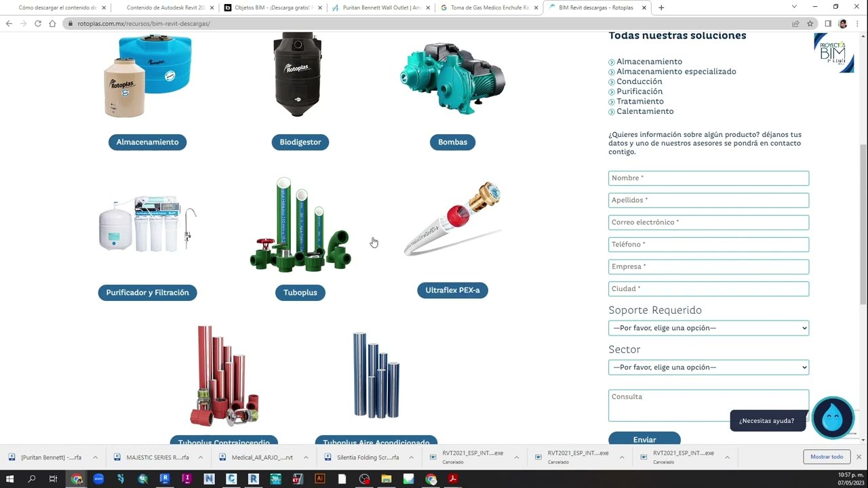
Task: Open the Purificación solutions link
Action: coord(639,91)
